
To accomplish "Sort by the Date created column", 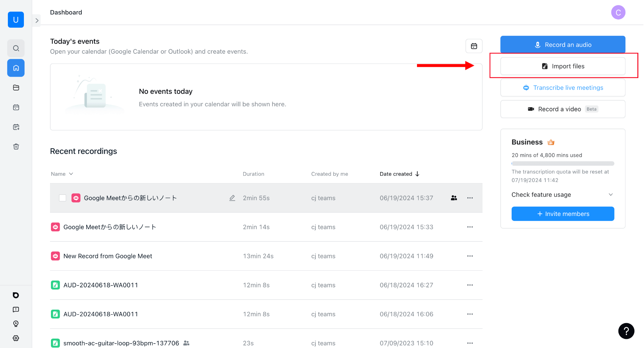I will point(399,174).
